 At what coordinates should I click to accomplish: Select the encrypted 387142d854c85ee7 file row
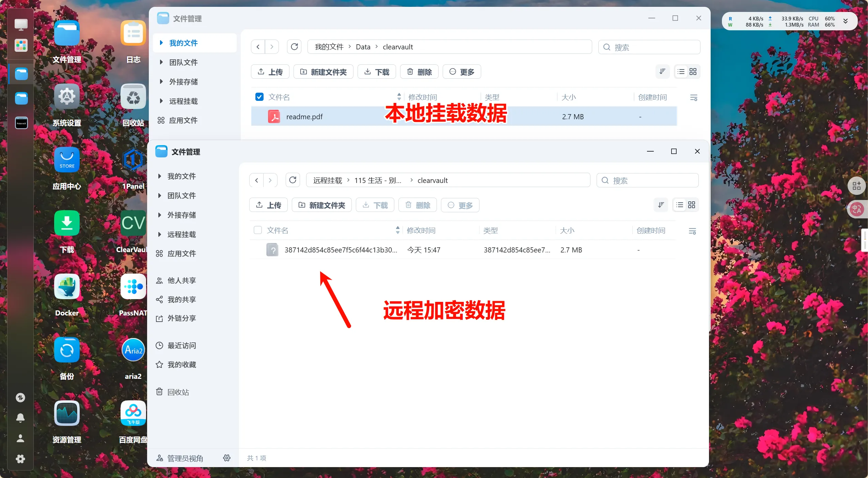[x=341, y=250]
